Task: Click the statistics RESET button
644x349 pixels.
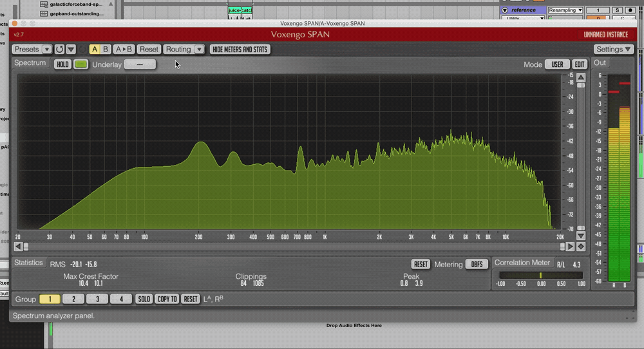Action: [x=421, y=265]
